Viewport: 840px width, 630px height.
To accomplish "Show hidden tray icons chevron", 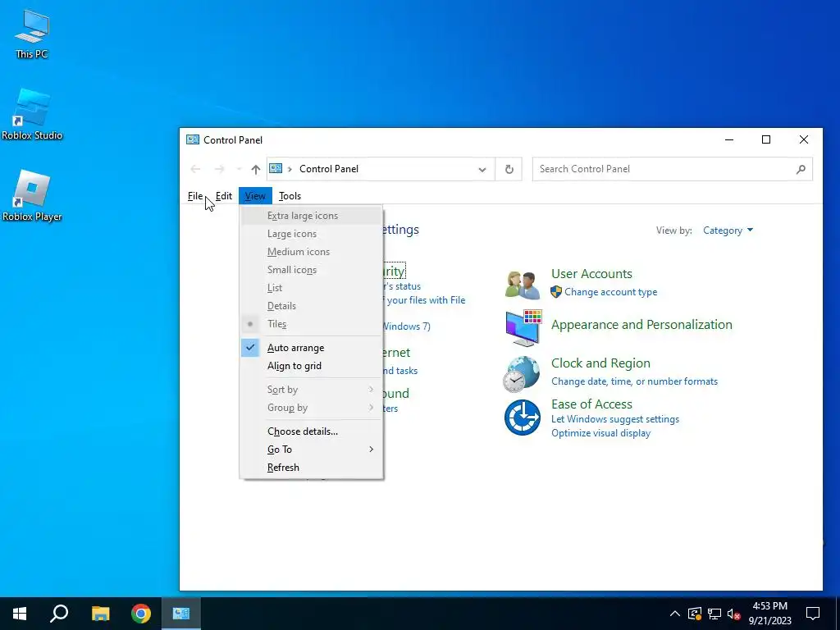I will pos(675,614).
